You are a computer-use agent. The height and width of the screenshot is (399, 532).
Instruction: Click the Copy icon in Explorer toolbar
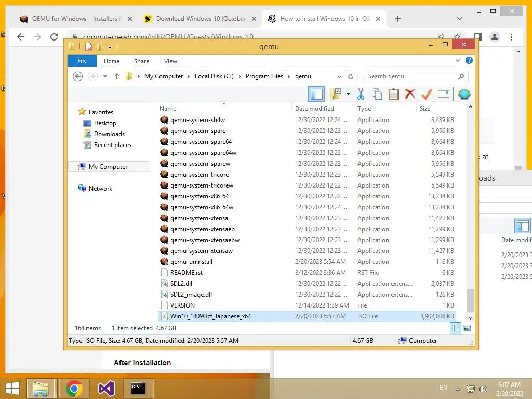pos(377,94)
